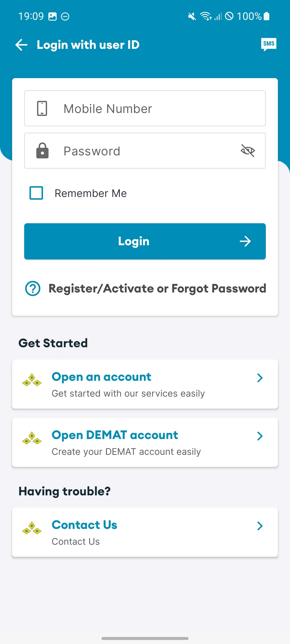Tap the Remember Me label text
This screenshot has width=290, height=644.
coord(91,193)
